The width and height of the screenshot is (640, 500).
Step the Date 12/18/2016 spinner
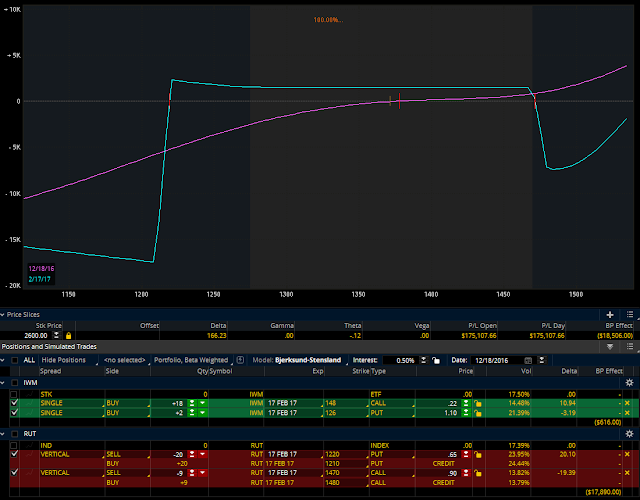click(x=542, y=360)
